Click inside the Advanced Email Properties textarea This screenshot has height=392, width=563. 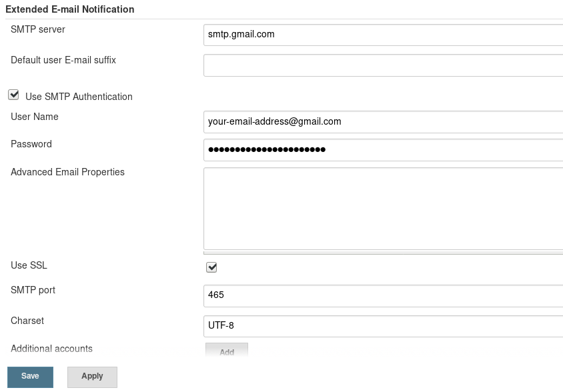point(383,208)
